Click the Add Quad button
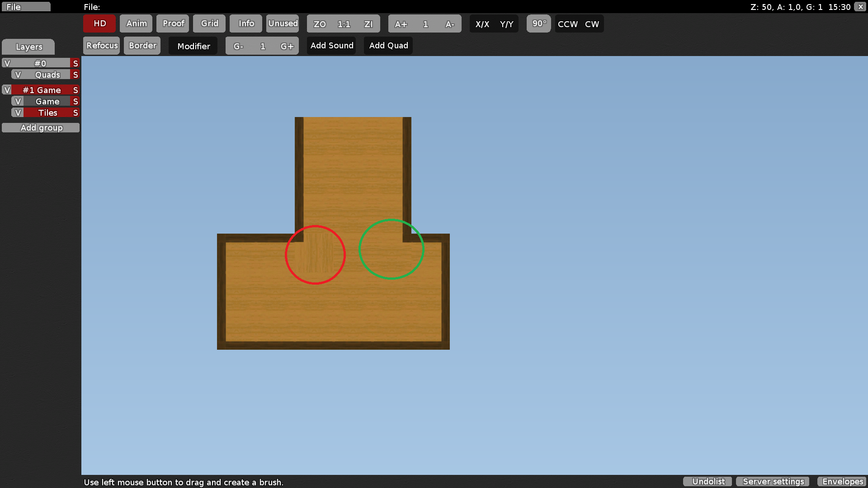 pos(388,46)
